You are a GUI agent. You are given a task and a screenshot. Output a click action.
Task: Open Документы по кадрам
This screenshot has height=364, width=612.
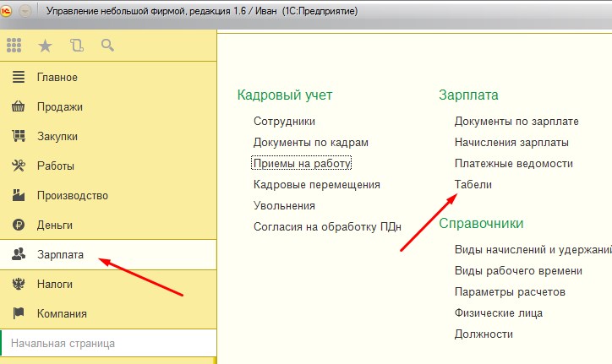311,143
